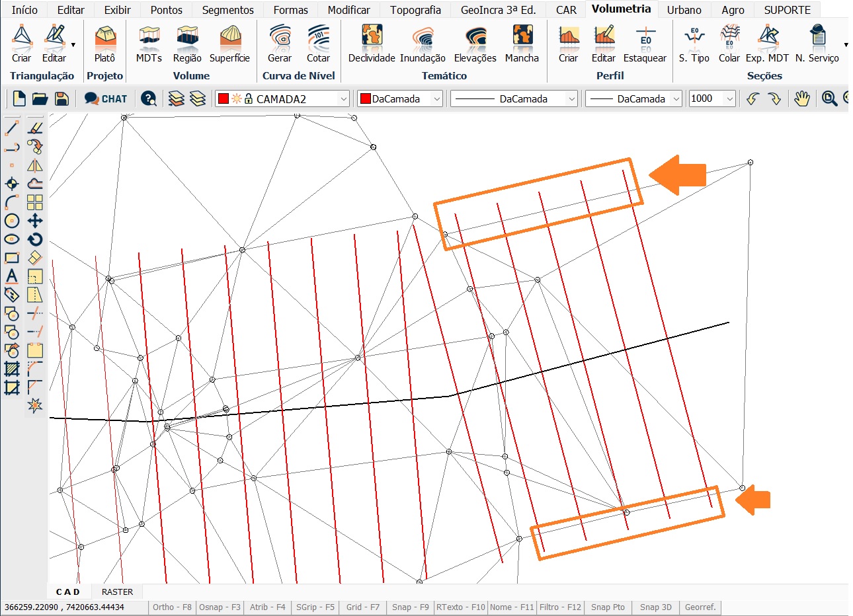Click the Georref. status bar button
This screenshot has height=616, width=853.
pos(700,607)
